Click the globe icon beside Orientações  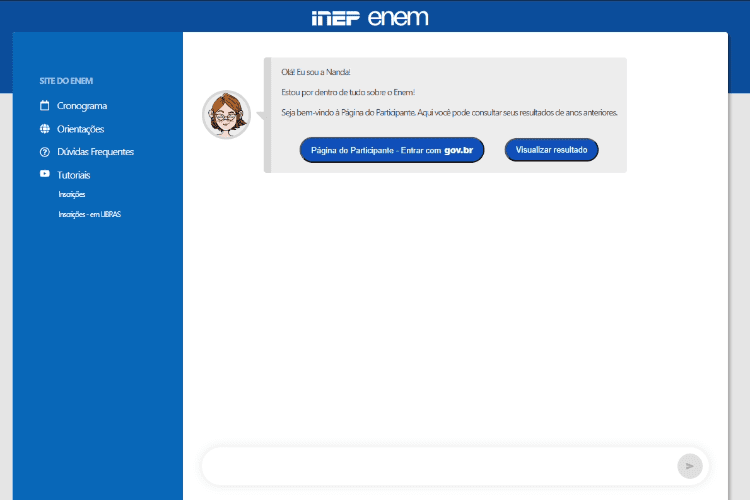pyautogui.click(x=44, y=129)
